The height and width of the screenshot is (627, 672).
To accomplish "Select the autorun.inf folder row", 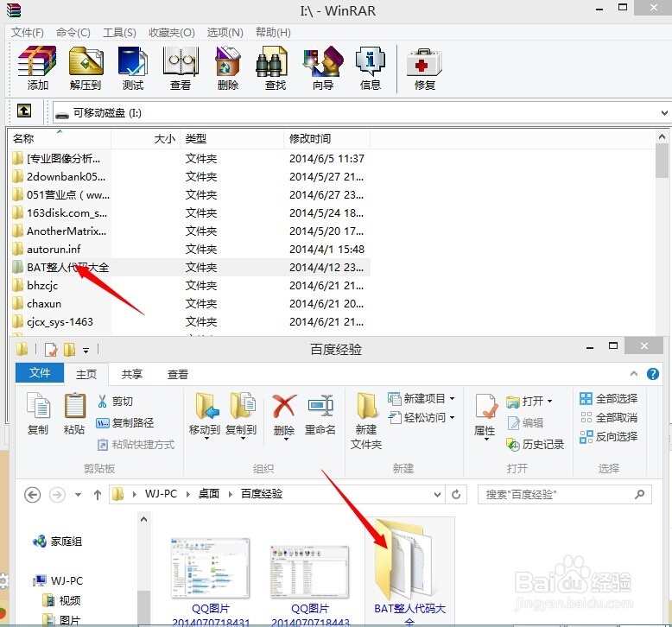I will tap(189, 249).
